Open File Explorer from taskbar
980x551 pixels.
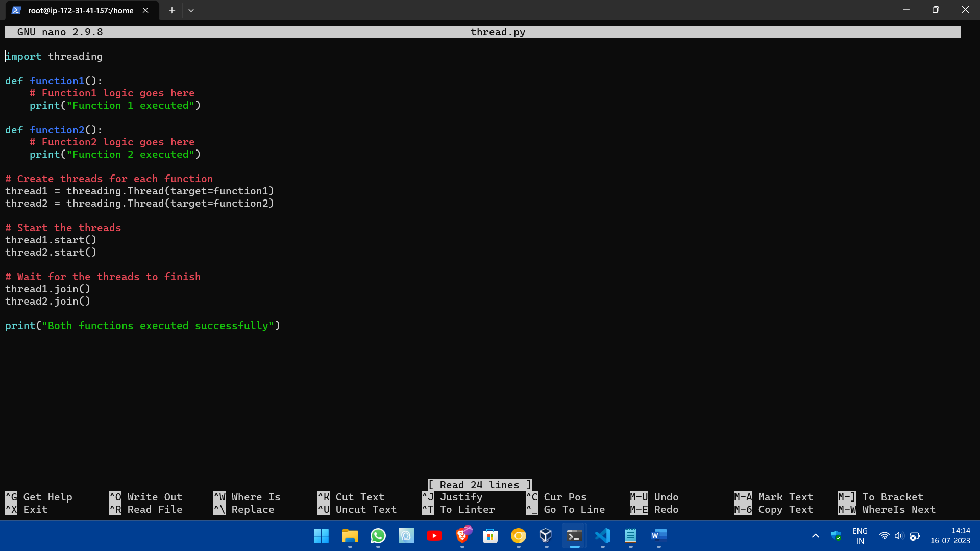coord(350,536)
